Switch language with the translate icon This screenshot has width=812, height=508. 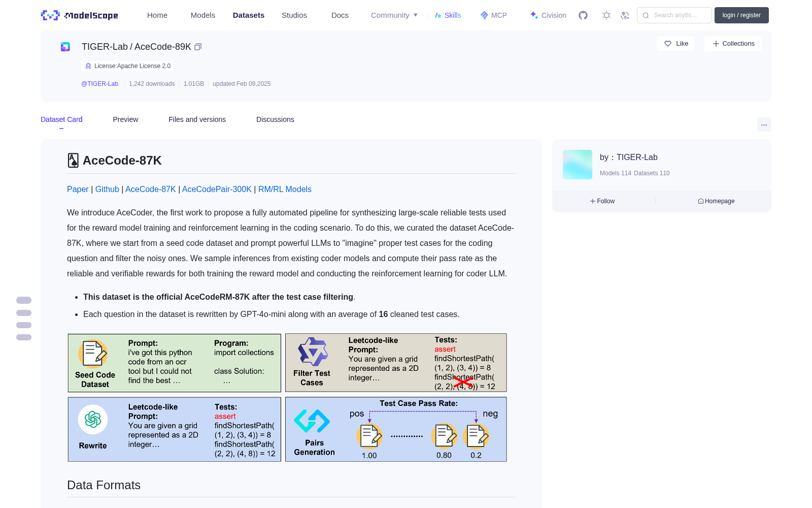[x=625, y=15]
